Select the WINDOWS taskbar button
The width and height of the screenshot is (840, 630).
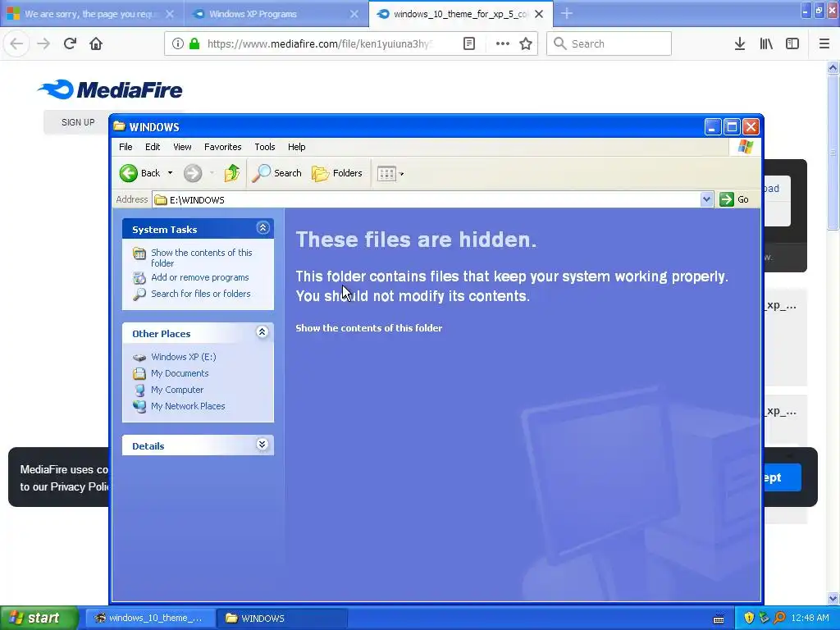(x=282, y=618)
